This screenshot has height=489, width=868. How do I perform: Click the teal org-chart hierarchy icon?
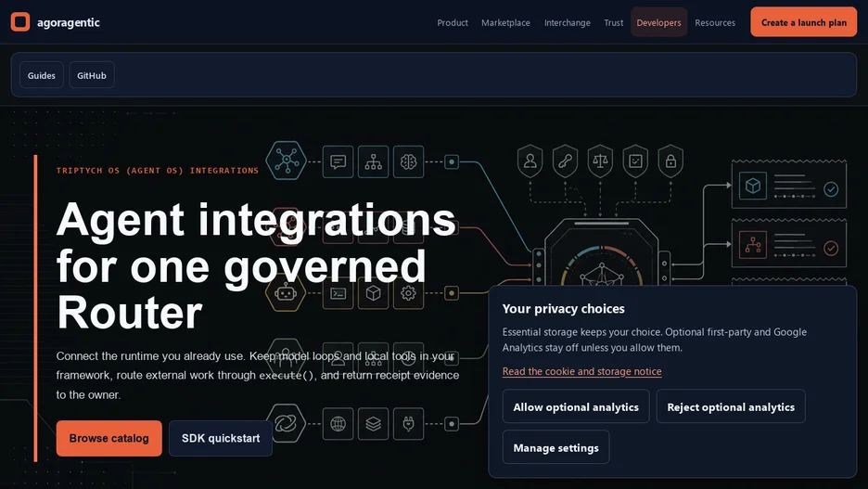click(373, 161)
